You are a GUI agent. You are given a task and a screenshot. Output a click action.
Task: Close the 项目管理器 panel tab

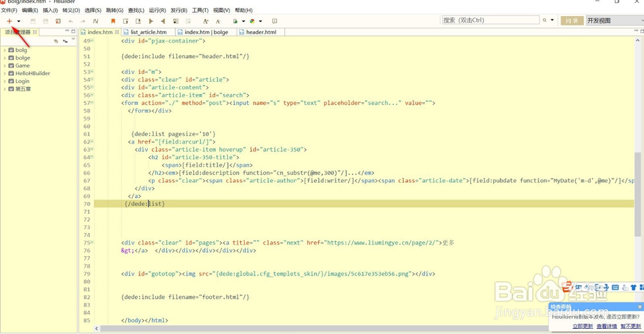pos(35,32)
